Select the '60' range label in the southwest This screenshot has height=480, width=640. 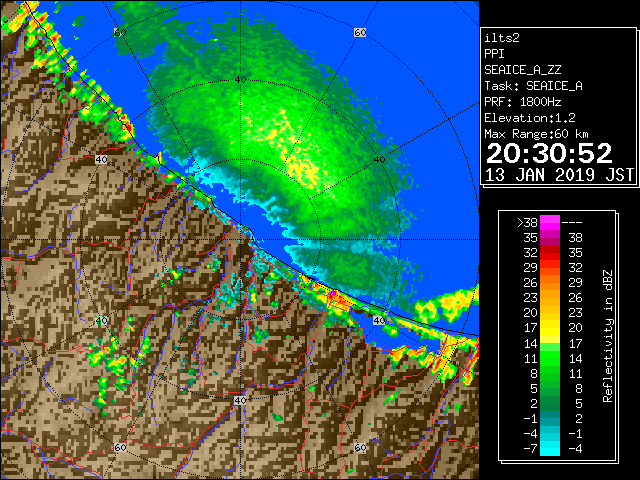pyautogui.click(x=120, y=448)
